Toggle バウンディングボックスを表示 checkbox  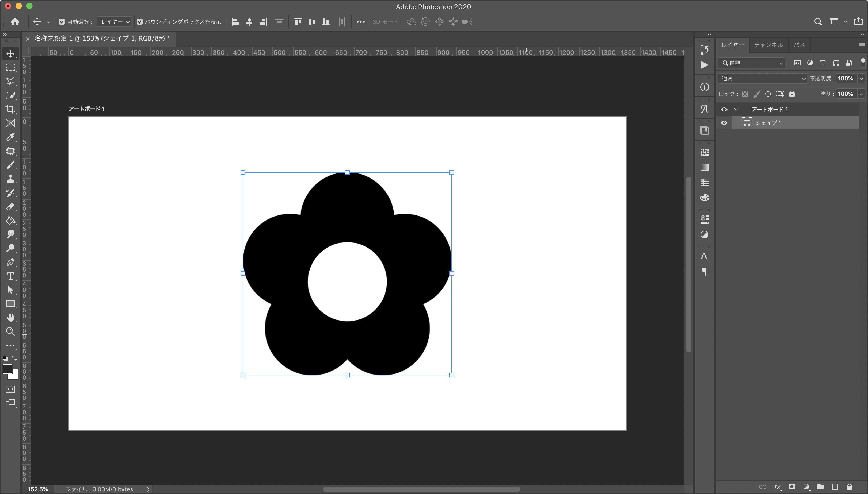(140, 22)
